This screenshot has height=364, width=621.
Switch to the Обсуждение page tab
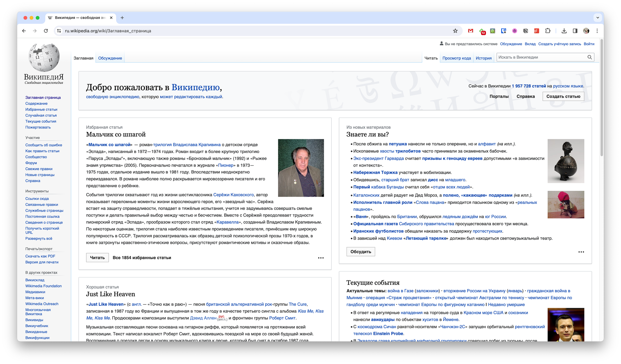[x=110, y=58]
